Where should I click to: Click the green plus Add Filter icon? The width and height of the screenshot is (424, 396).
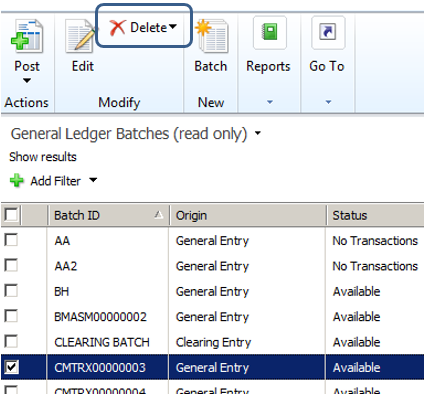(x=16, y=181)
